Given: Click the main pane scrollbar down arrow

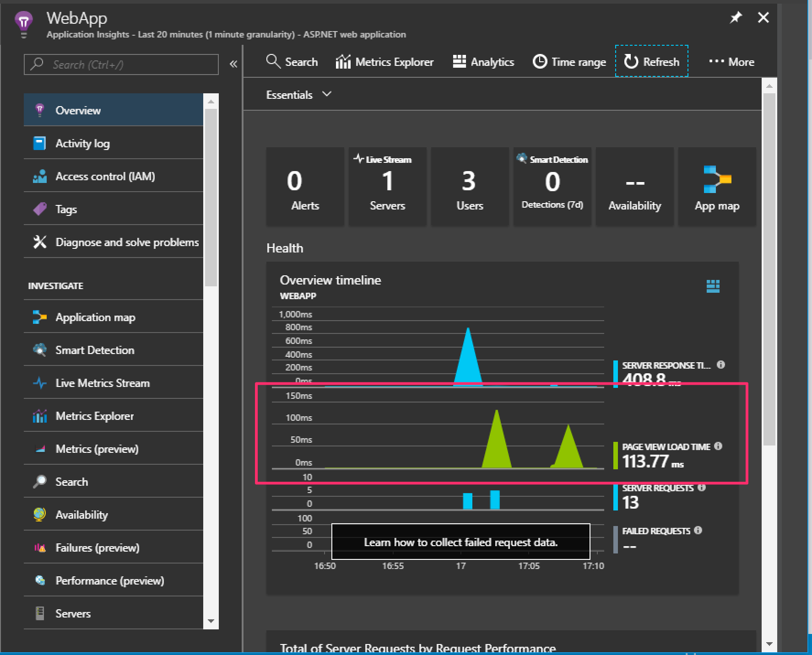Looking at the screenshot, I should [x=769, y=644].
